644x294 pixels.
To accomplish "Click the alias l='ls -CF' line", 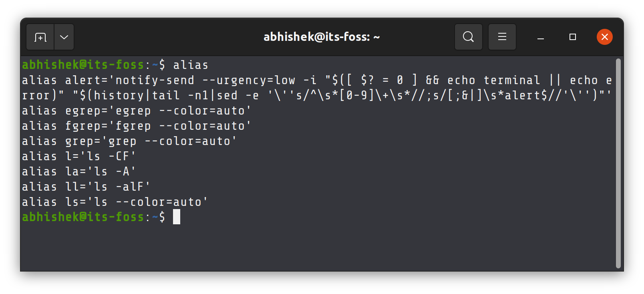I will click(78, 157).
